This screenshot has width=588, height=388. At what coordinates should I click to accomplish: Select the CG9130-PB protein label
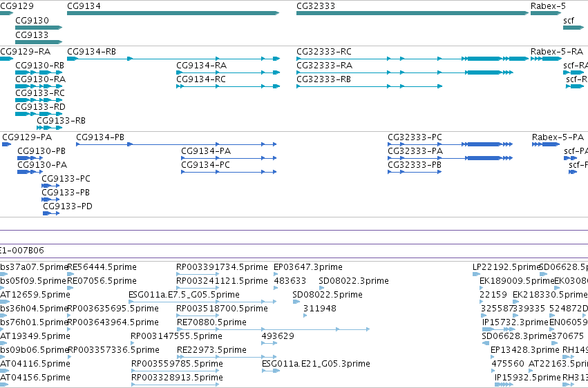[41, 151]
